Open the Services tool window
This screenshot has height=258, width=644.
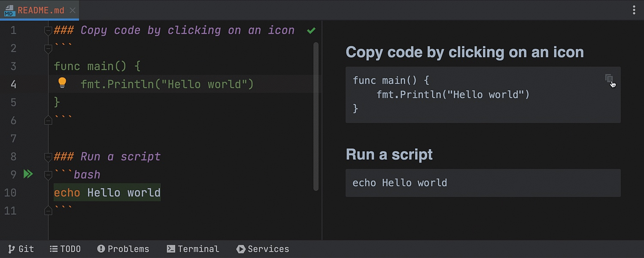coord(263,249)
